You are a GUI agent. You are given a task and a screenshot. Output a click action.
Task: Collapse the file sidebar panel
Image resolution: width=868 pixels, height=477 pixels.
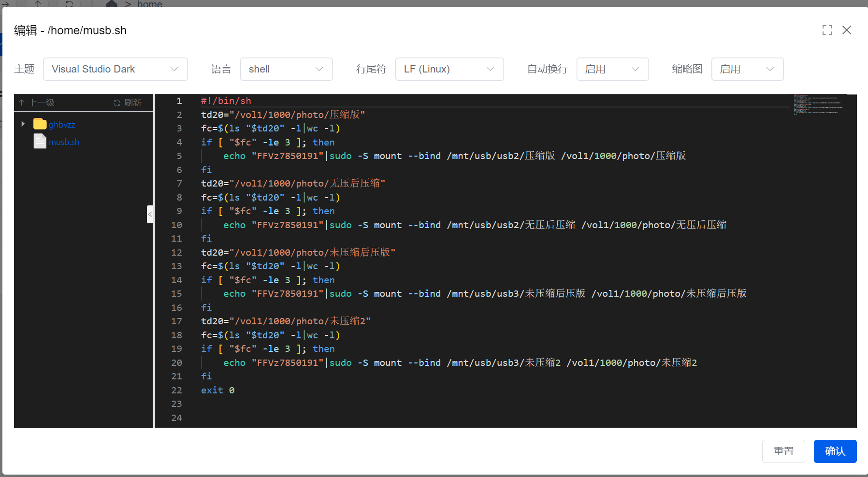coord(150,214)
